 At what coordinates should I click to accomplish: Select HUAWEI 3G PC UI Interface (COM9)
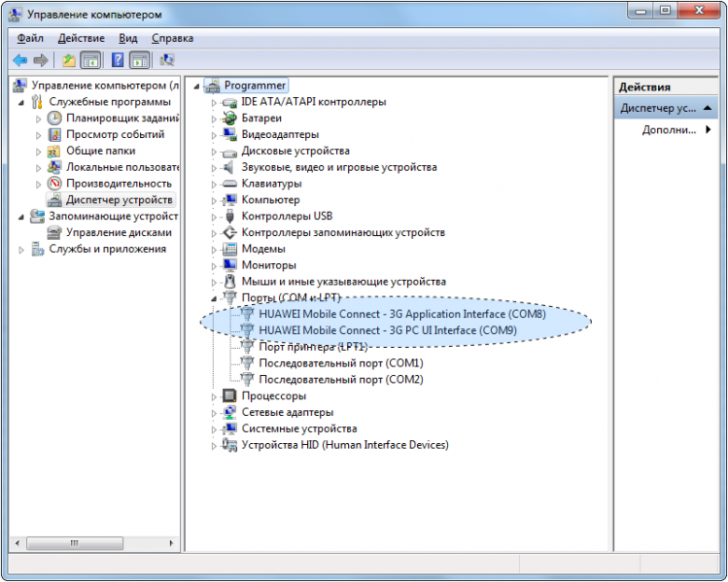pyautogui.click(x=388, y=330)
